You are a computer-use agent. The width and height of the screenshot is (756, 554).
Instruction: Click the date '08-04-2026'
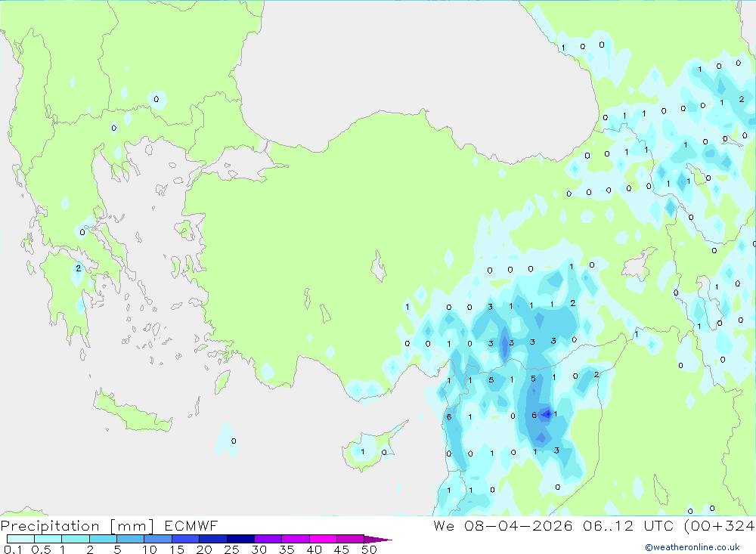coord(519,525)
